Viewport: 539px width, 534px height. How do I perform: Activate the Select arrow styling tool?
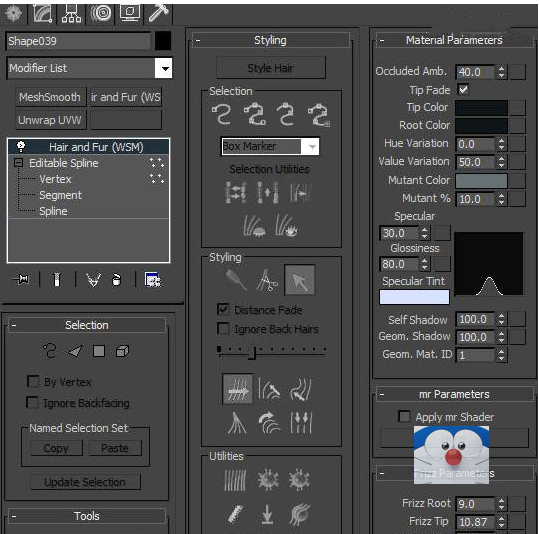pos(299,280)
